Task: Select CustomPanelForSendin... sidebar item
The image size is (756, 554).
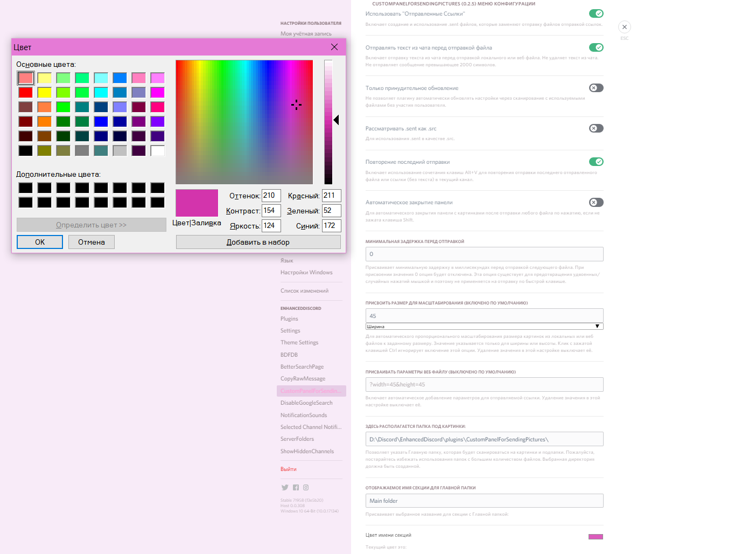Action: point(311,391)
